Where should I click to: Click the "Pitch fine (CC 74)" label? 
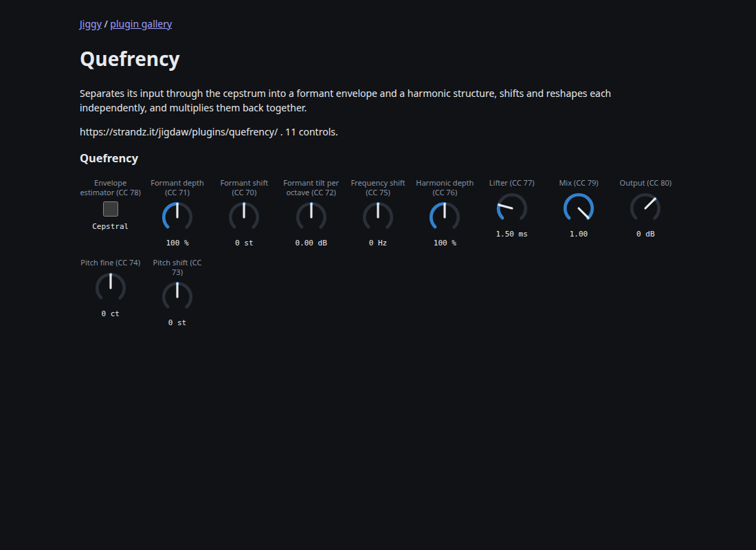(111, 263)
